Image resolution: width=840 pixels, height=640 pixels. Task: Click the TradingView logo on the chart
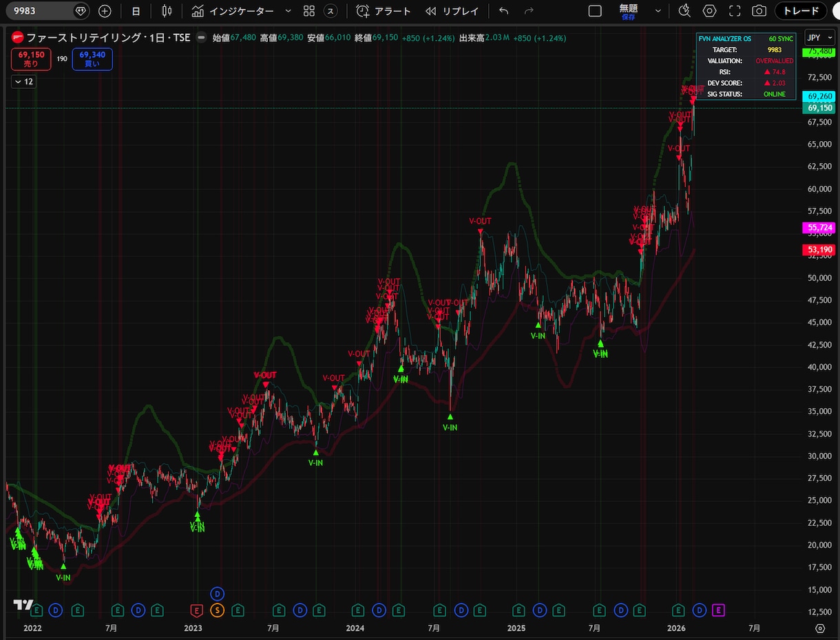coord(23,605)
